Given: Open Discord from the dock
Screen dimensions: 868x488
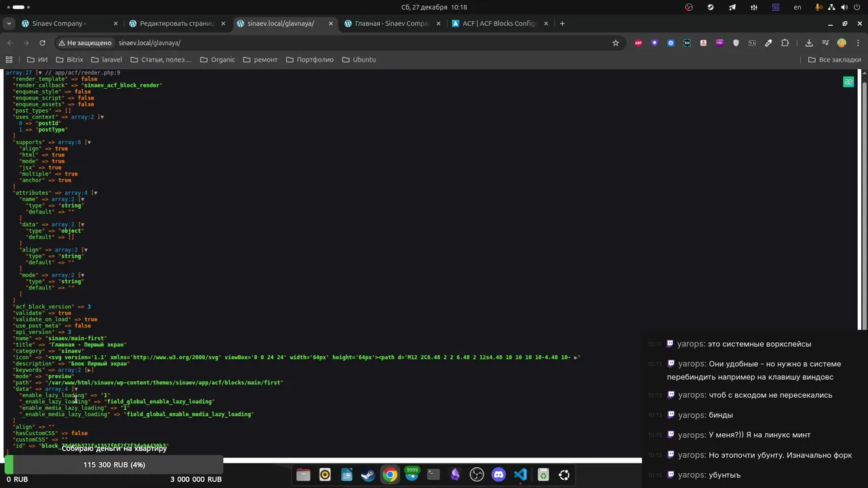Looking at the screenshot, I should (x=498, y=475).
